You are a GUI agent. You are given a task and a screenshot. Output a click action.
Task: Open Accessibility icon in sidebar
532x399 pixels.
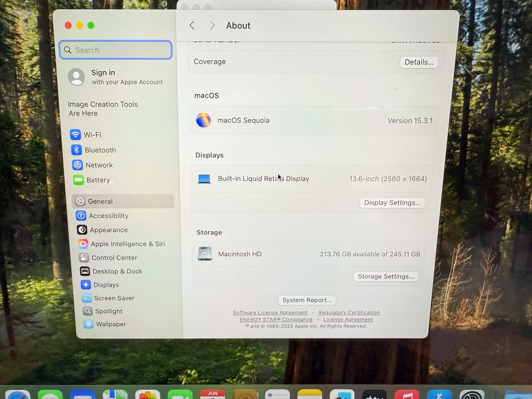[81, 215]
